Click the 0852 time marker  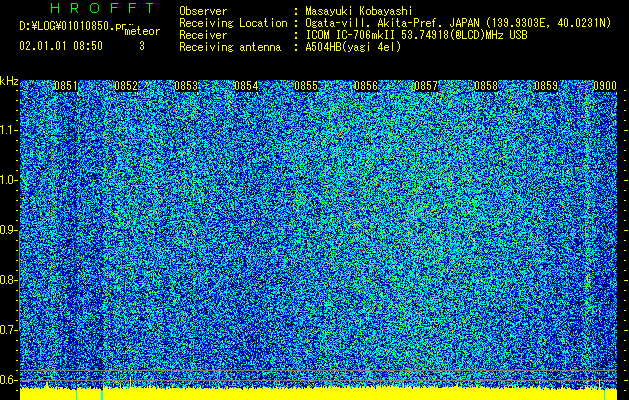tap(126, 86)
